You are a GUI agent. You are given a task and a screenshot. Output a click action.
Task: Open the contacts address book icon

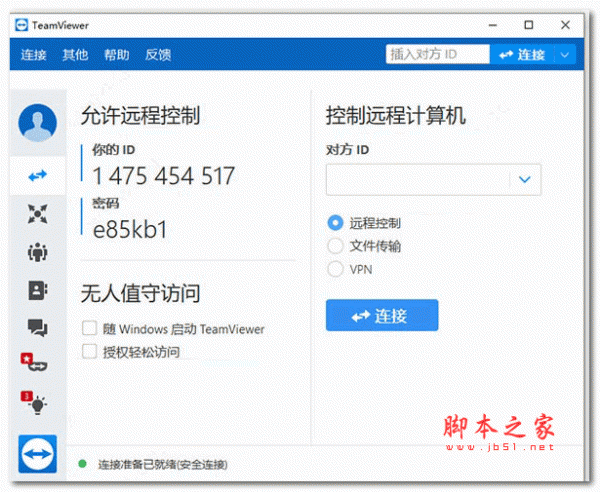click(38, 290)
